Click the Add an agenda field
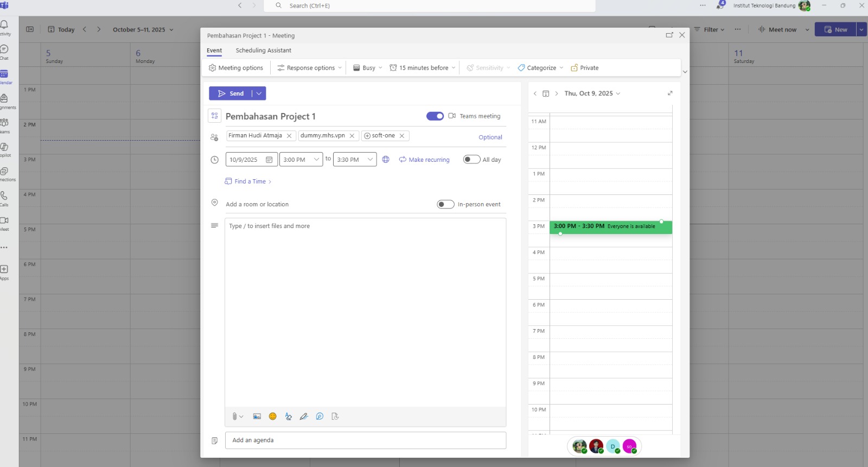Image resolution: width=868 pixels, height=467 pixels. click(365, 440)
